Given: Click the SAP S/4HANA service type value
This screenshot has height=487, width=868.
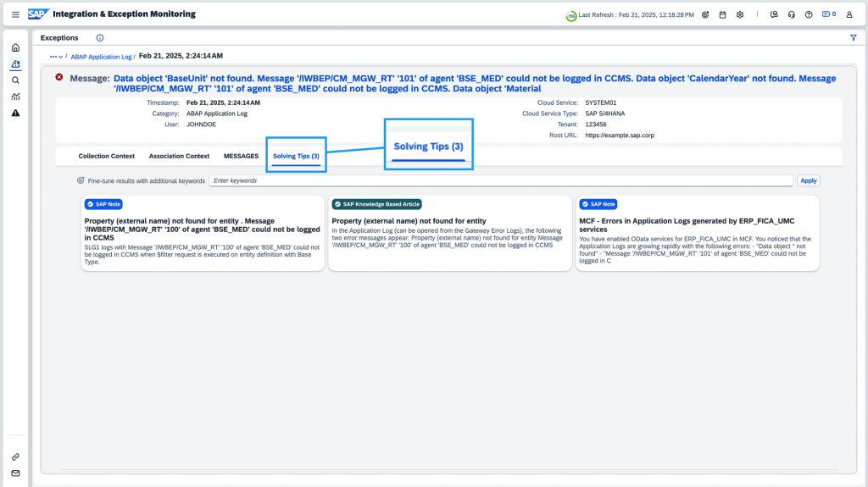Looking at the screenshot, I should 605,113.
